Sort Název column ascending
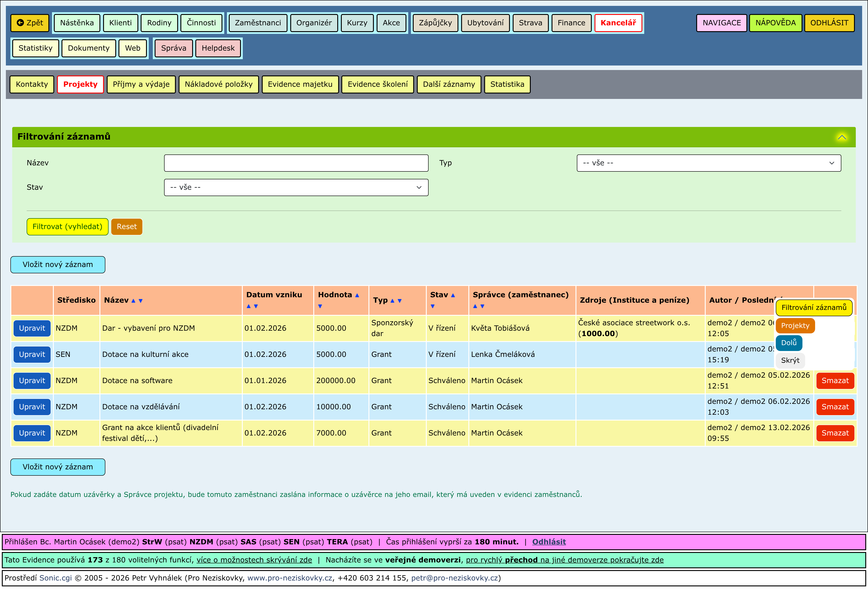The width and height of the screenshot is (868, 599). (x=133, y=301)
